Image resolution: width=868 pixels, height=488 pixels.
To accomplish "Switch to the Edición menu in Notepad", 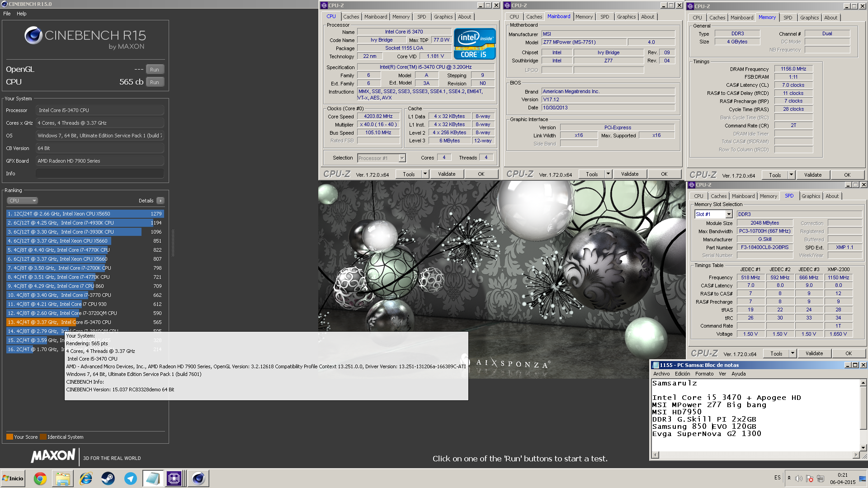I will (683, 374).
